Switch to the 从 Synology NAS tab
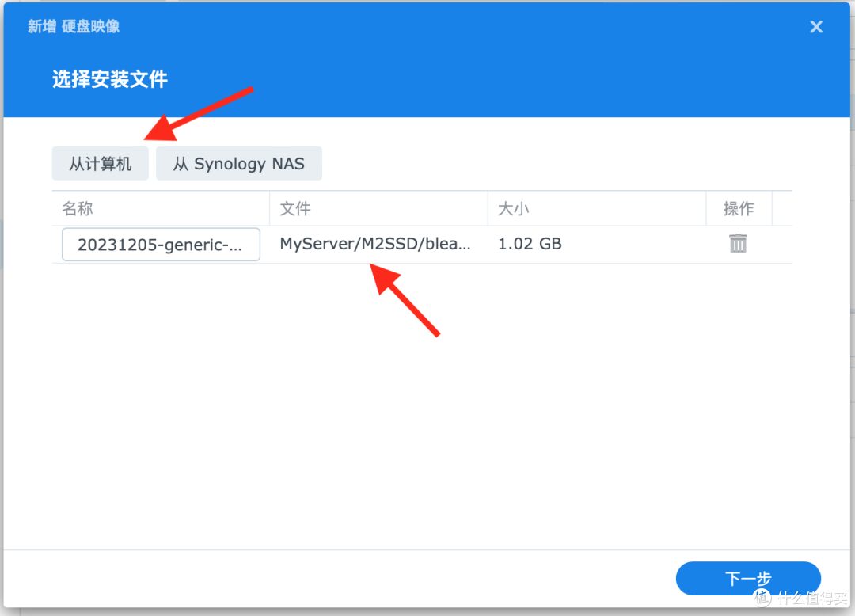Image resolution: width=855 pixels, height=616 pixels. (x=239, y=163)
